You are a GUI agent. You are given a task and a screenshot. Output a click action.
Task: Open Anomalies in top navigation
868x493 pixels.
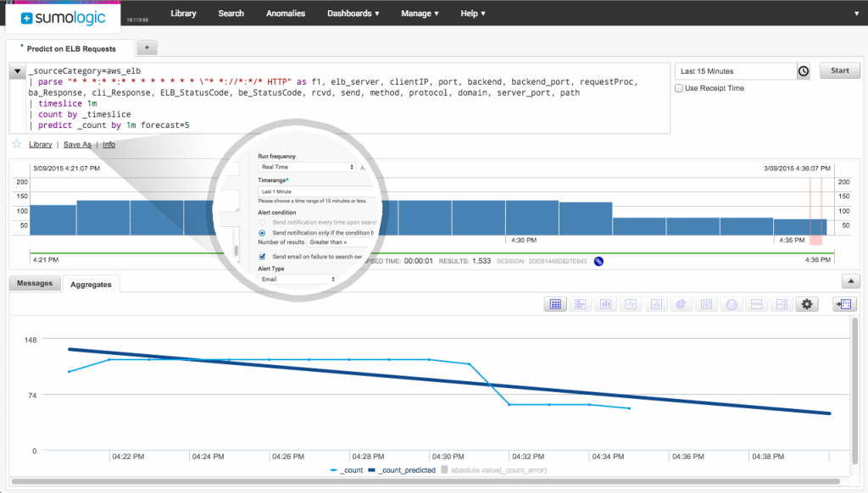click(286, 14)
